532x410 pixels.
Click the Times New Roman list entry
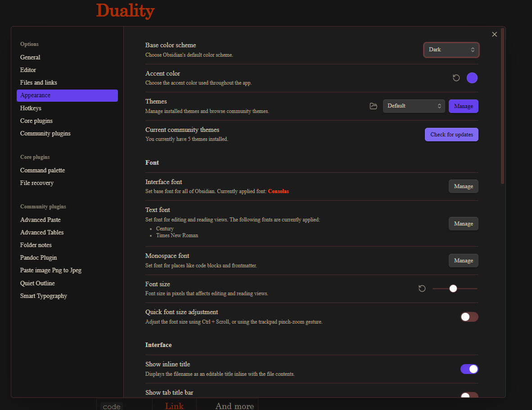(177, 235)
